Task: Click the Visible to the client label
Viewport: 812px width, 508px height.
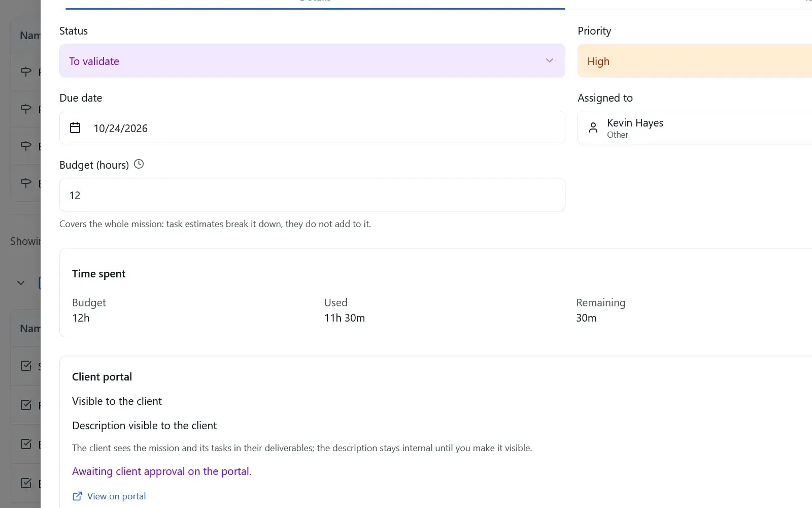Action: pyautogui.click(x=117, y=401)
